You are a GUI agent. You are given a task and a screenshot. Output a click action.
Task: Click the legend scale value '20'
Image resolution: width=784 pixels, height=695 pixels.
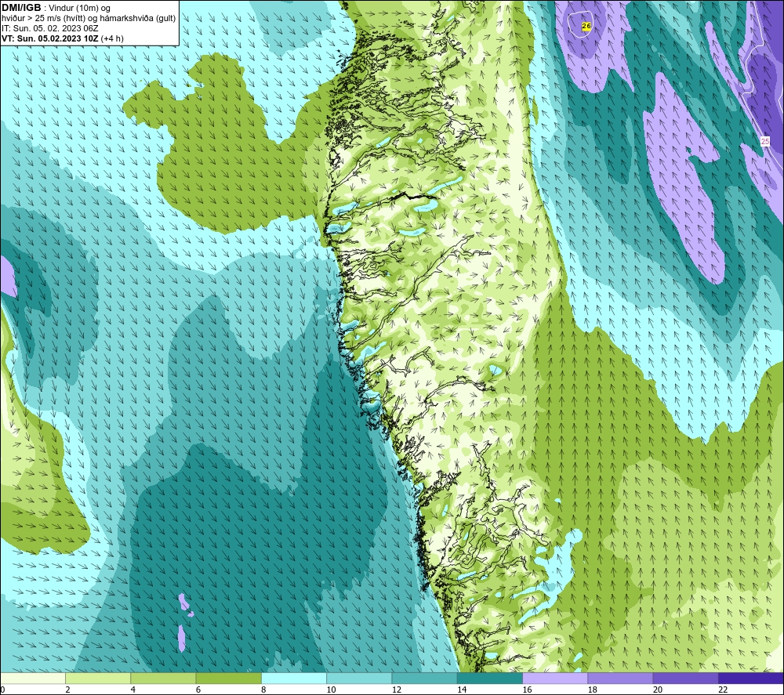click(658, 690)
